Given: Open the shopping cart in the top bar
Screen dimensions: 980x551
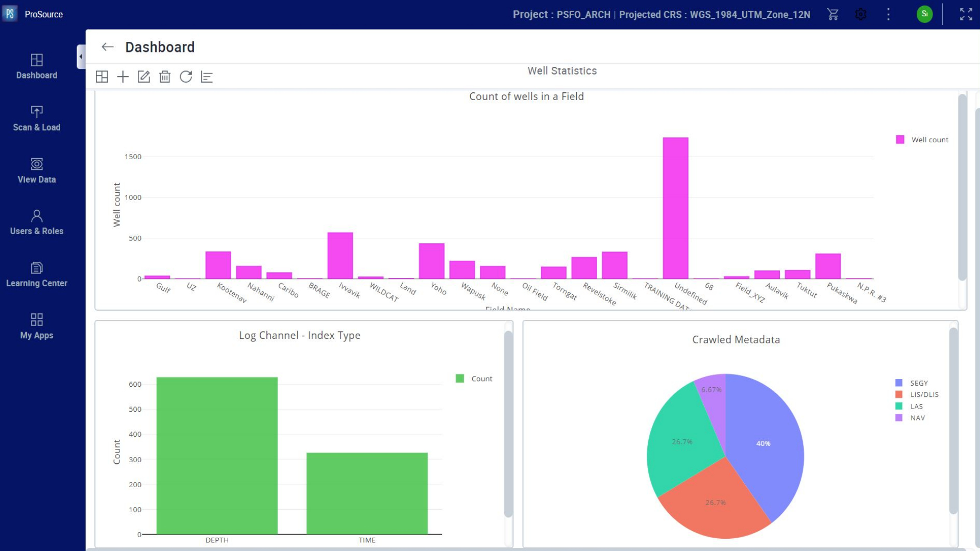Looking at the screenshot, I should 833,14.
